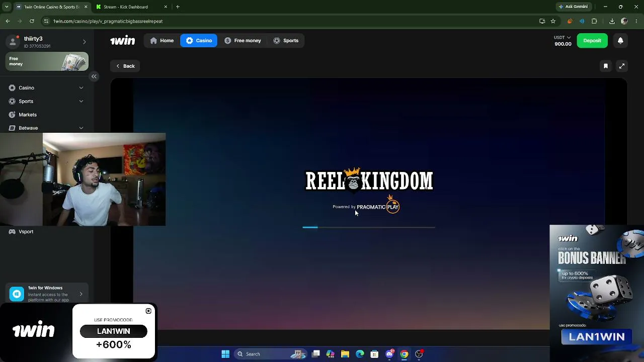Expand the game to fullscreen
Screen dimensions: 644x362
[x=622, y=66]
